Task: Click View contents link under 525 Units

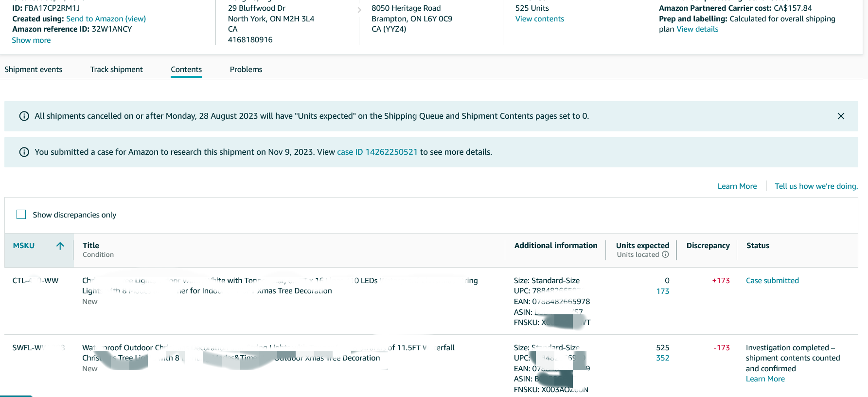Action: (540, 19)
